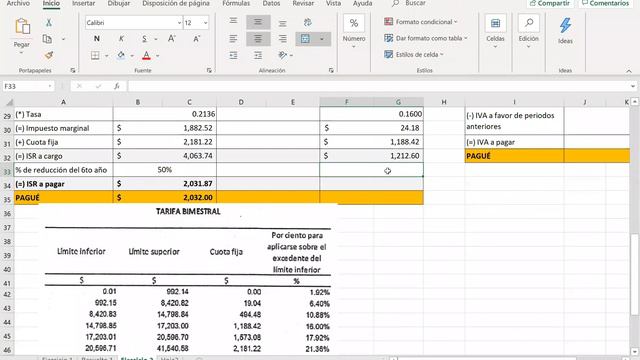Open Formato condicional menu
The width and height of the screenshot is (640, 360).
[x=421, y=22]
